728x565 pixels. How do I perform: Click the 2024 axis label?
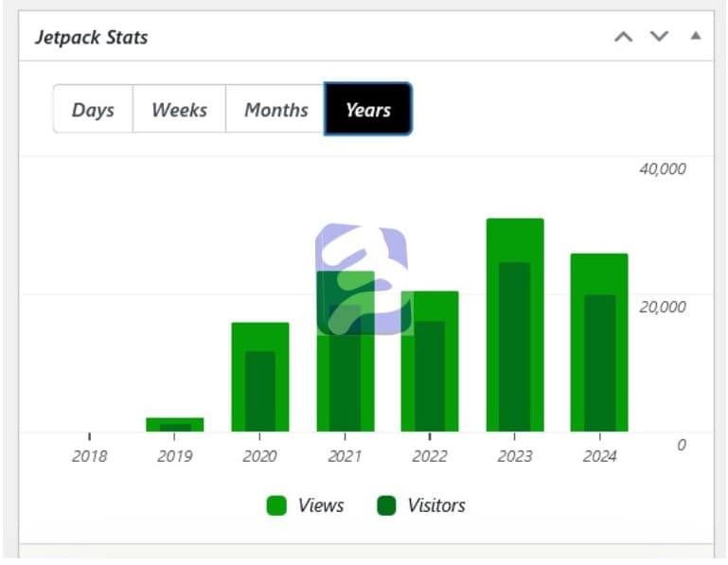pos(600,456)
